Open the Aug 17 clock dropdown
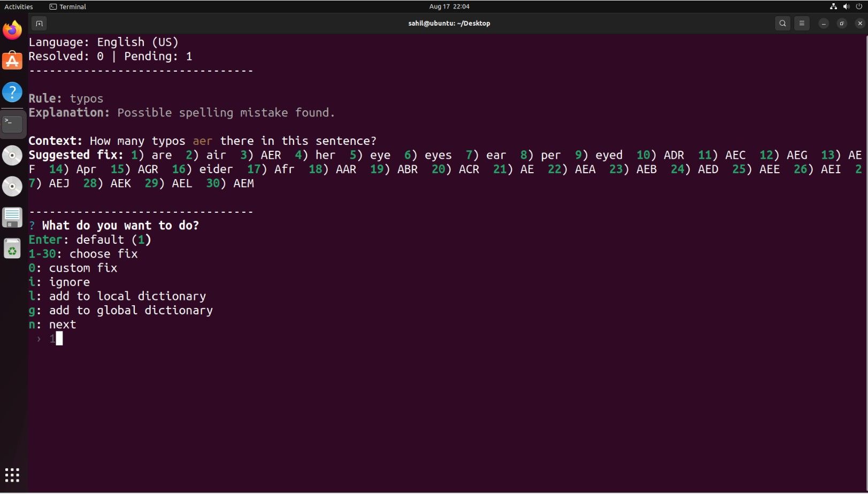 (448, 6)
